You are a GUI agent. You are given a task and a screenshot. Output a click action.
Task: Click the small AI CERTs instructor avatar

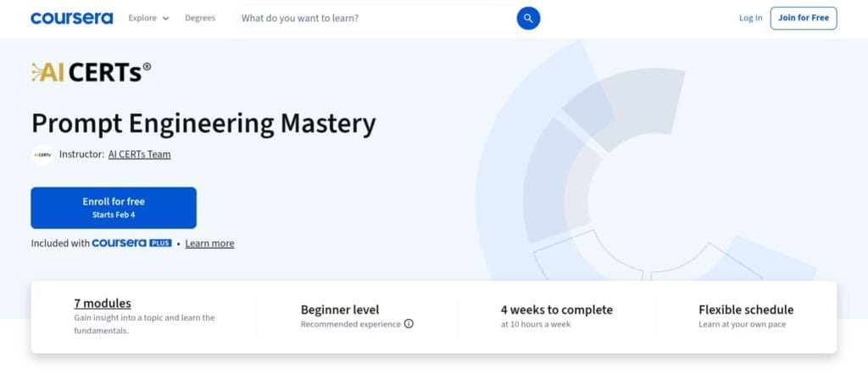coord(42,154)
